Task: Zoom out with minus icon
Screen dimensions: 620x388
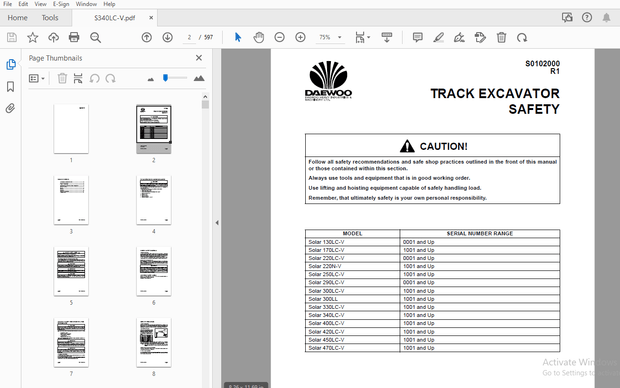Action: [280, 38]
